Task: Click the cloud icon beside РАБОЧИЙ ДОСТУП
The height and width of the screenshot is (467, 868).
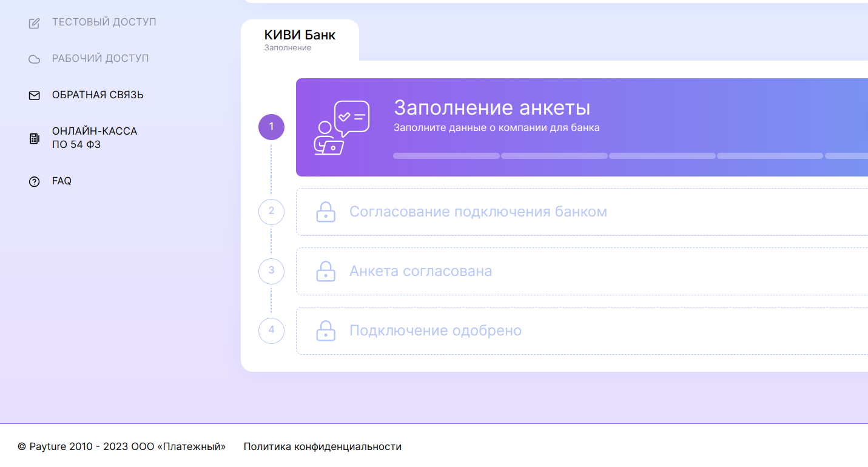Action: [35, 59]
